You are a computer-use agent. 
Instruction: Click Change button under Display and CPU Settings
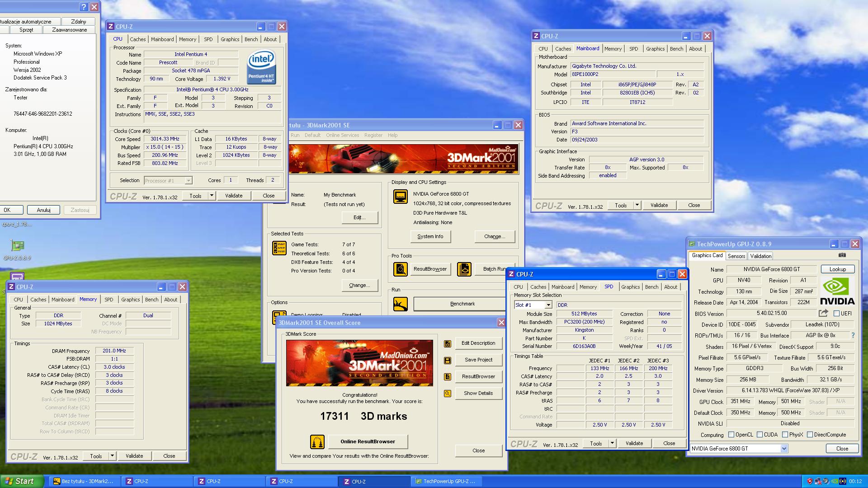(x=495, y=236)
